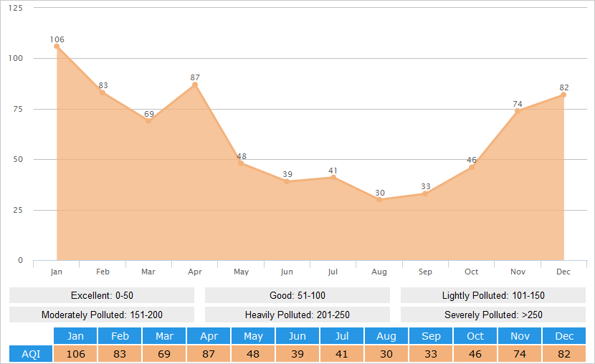Click the Jan label on the x-axis
Image resolution: width=595 pixels, height=364 pixels.
point(56,272)
